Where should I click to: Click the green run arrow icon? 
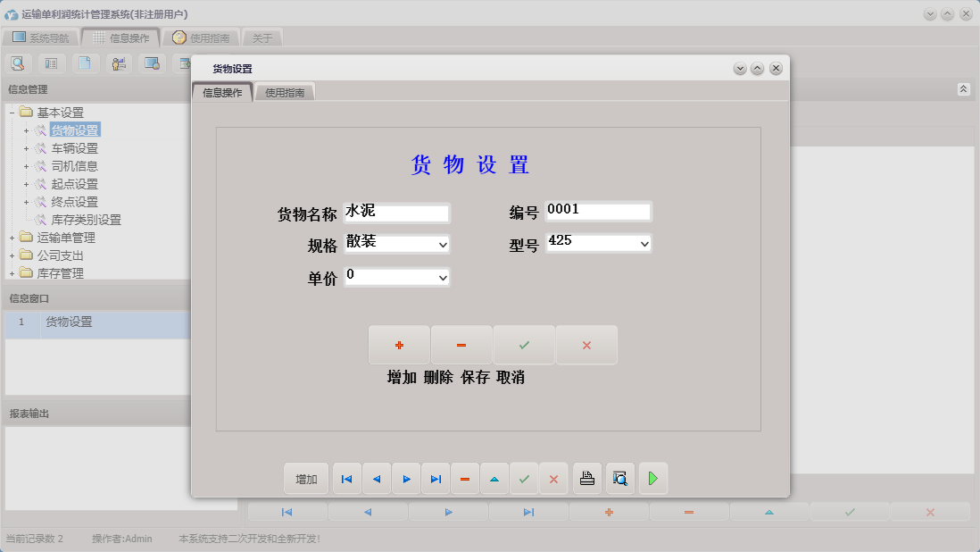tap(652, 478)
